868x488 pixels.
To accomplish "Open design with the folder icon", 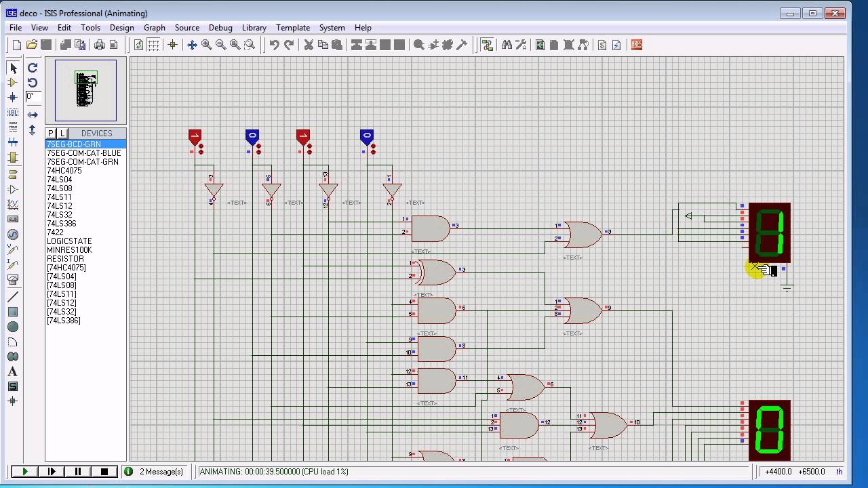I will (x=31, y=45).
